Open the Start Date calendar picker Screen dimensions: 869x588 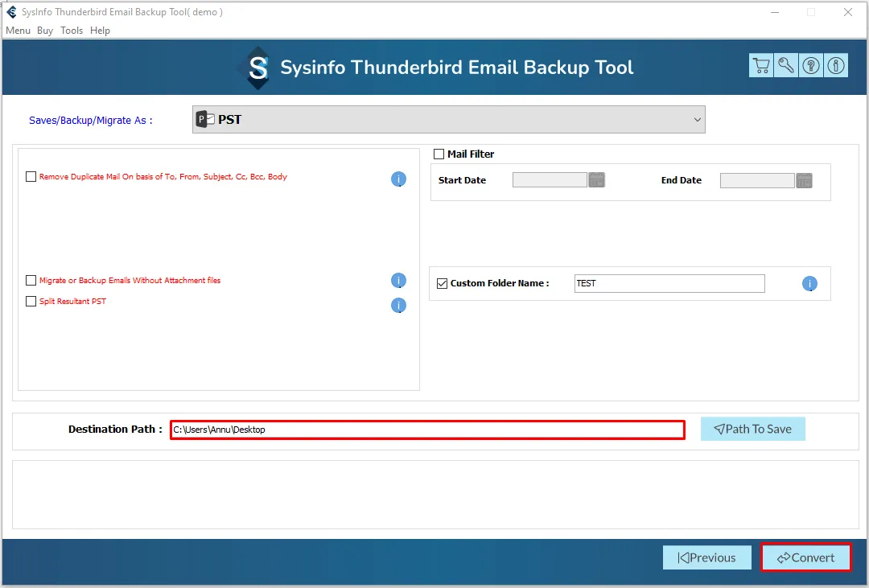pos(596,180)
